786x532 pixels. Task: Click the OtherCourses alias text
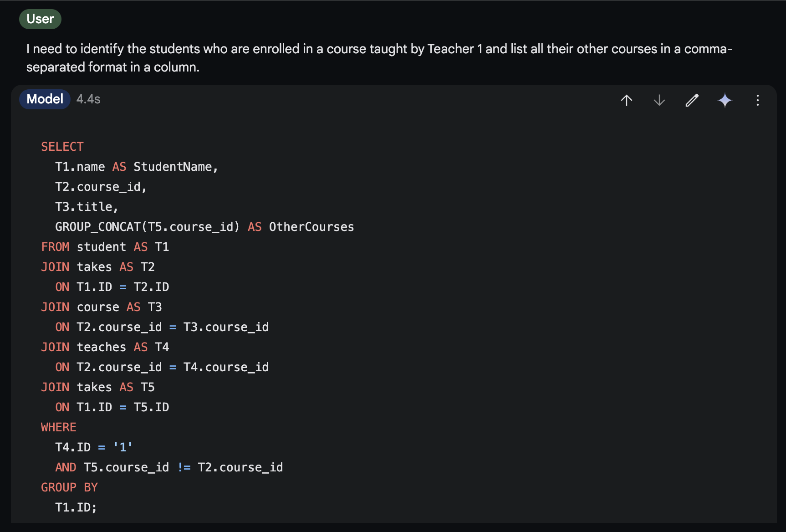tap(311, 227)
